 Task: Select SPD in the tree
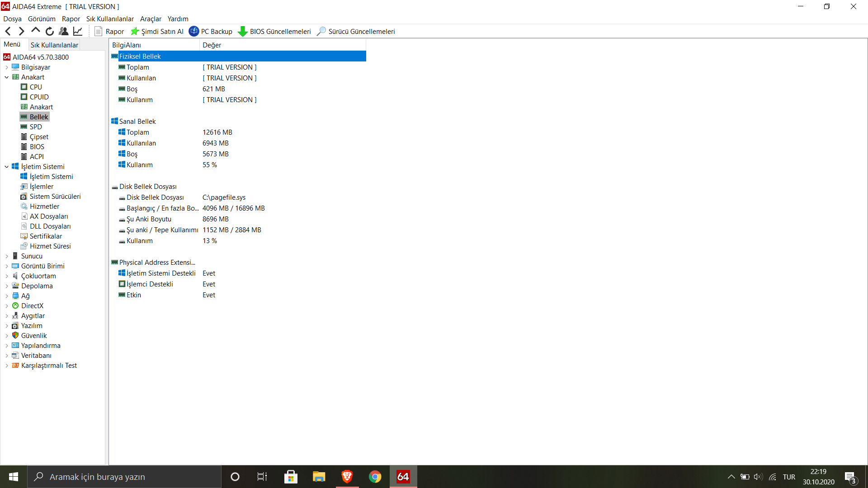36,127
